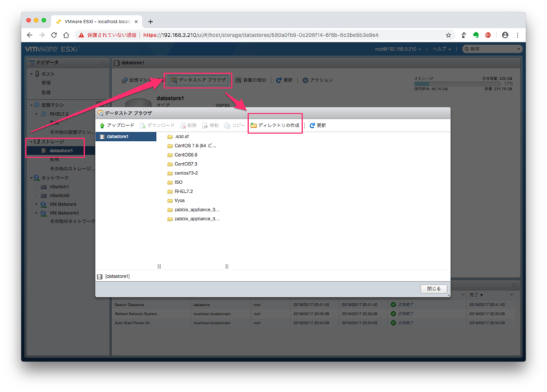Open the CentOS7.3 folder
This screenshot has width=547, height=392.
pos(182,164)
